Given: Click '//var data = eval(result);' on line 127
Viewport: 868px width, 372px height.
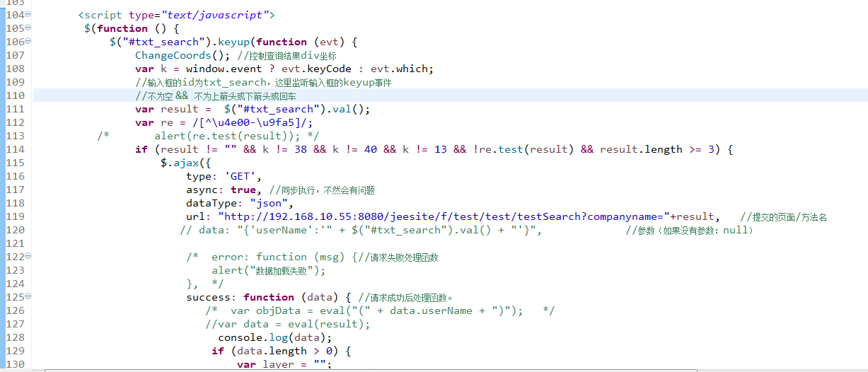Looking at the screenshot, I should click(x=288, y=324).
